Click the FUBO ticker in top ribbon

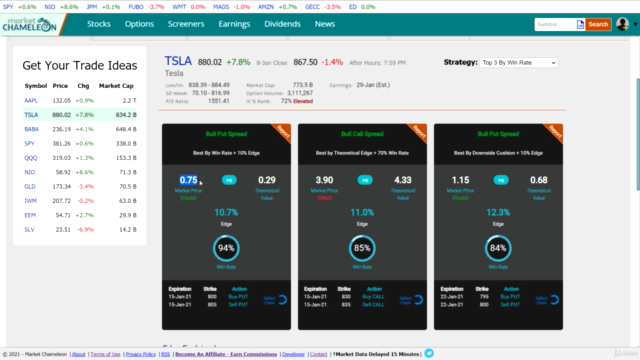tap(136, 7)
